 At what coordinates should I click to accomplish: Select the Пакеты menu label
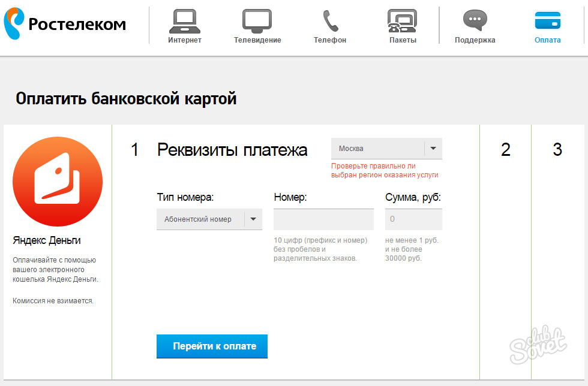point(403,40)
